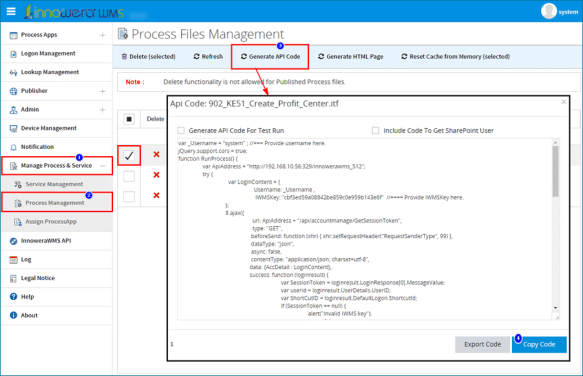This screenshot has width=583, height=376.
Task: Collapse Manage Process & Service section
Action: pos(103,166)
